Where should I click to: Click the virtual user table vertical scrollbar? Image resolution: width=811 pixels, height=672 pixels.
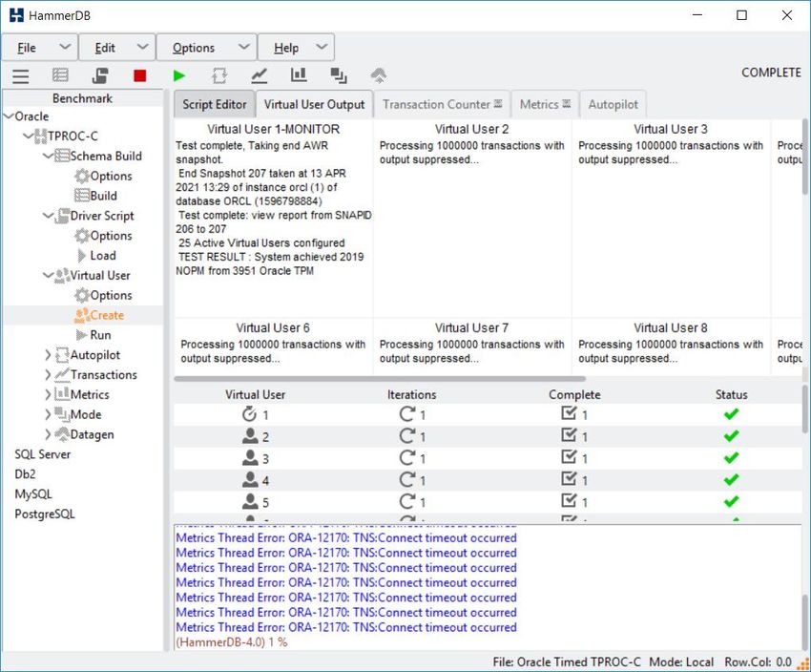tap(804, 409)
